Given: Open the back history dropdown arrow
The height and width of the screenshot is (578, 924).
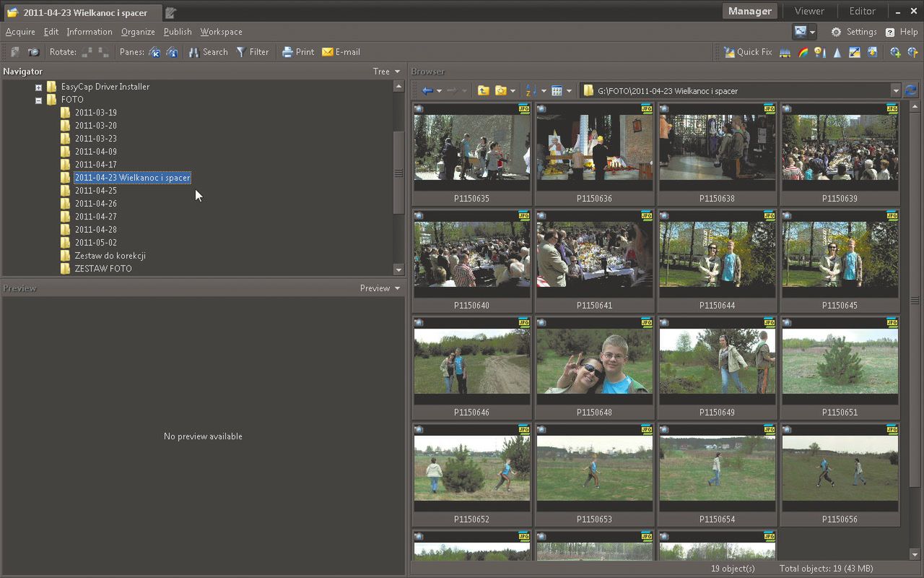Looking at the screenshot, I should point(439,91).
